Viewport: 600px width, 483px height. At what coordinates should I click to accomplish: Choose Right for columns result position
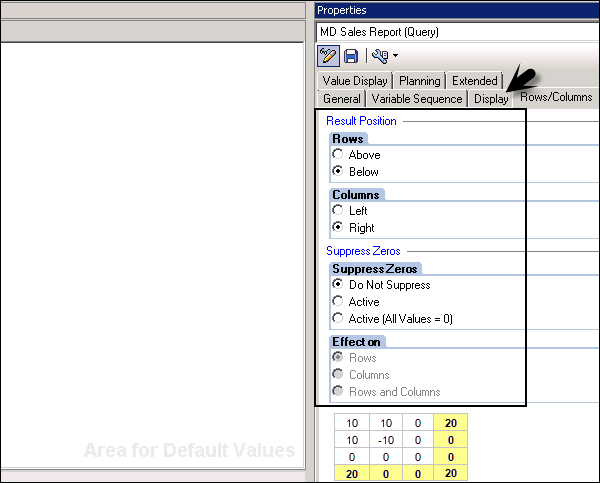(x=338, y=228)
